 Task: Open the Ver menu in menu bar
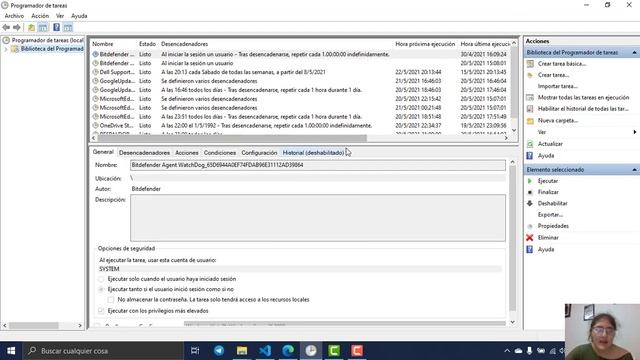click(x=60, y=16)
